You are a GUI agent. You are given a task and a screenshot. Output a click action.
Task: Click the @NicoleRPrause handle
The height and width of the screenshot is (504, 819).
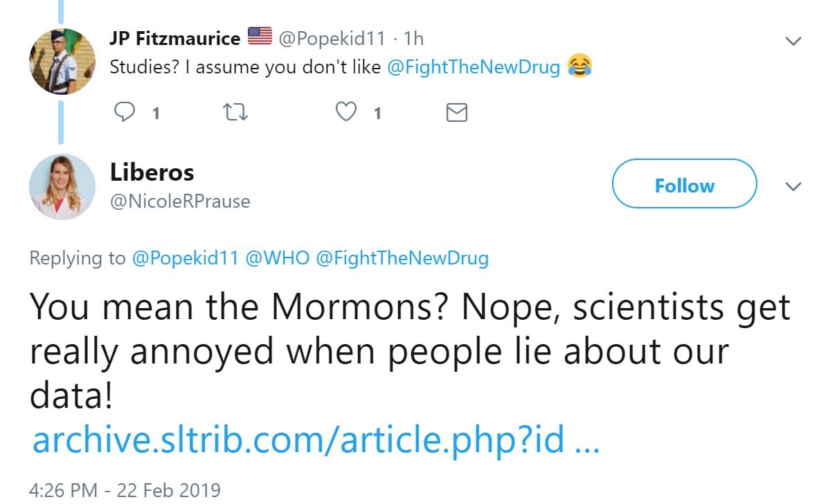pos(180,201)
